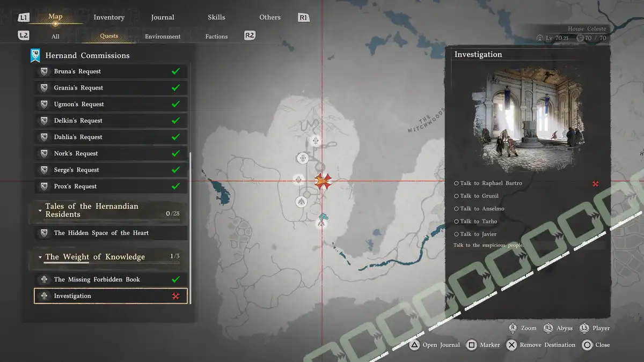Click the Hernand Commissions blue banner icon
Screen dimensions: 644x362
click(35, 55)
